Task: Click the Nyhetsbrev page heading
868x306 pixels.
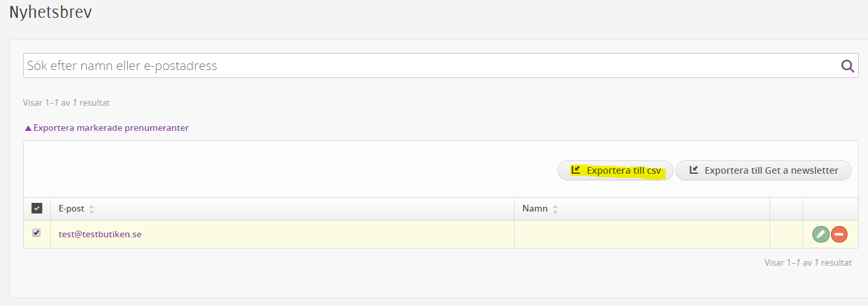Action: point(50,13)
